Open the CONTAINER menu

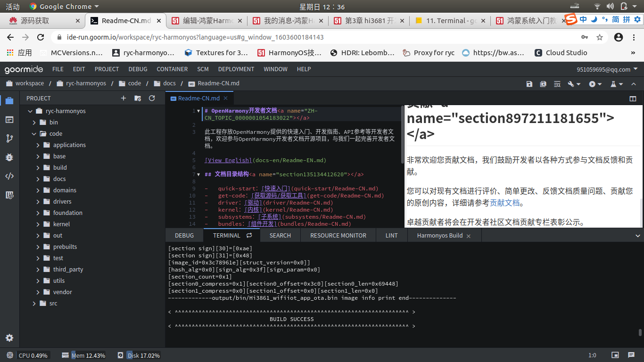coord(172,69)
